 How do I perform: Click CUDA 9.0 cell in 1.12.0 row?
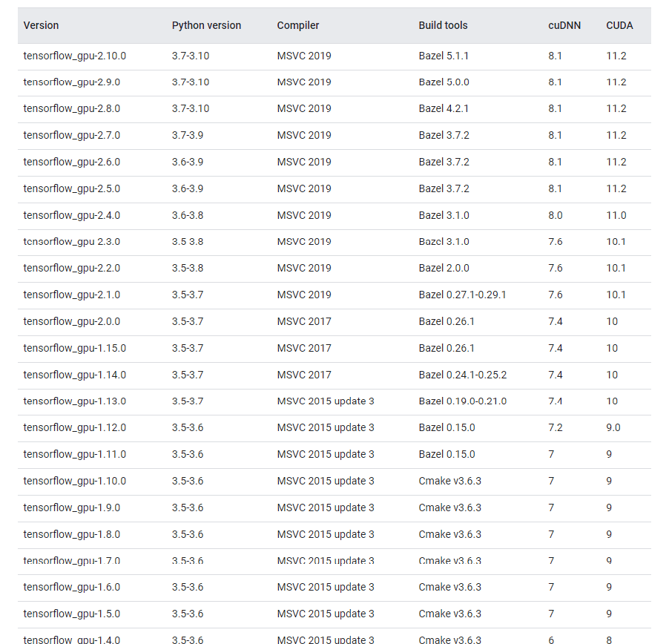pos(613,428)
